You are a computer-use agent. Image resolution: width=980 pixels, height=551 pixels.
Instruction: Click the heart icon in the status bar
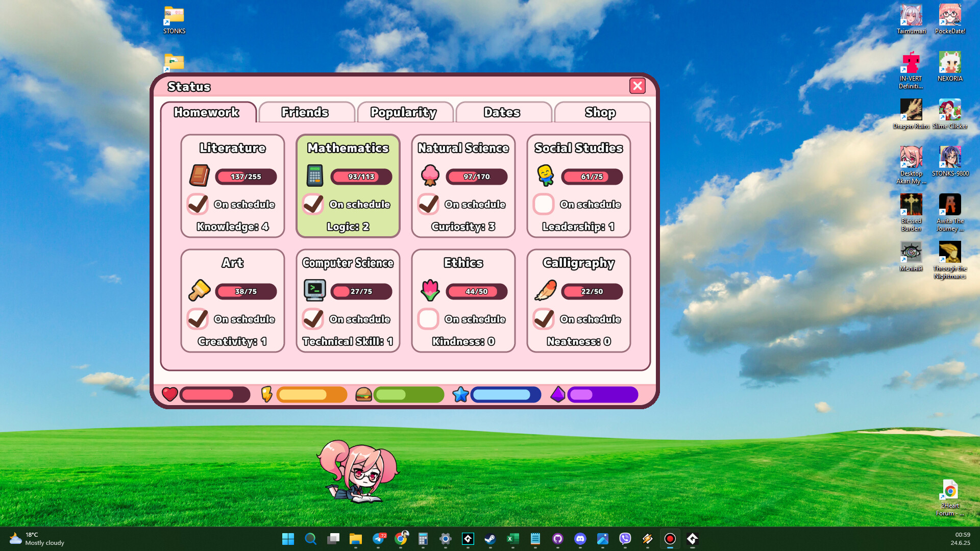(169, 394)
